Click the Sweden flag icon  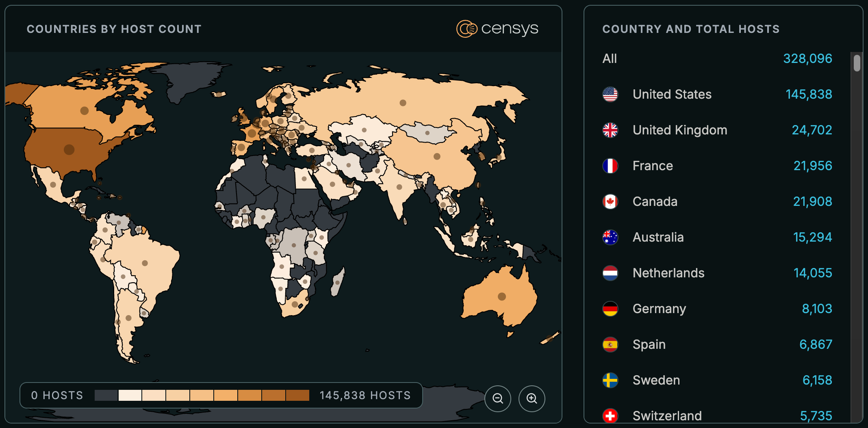click(610, 380)
